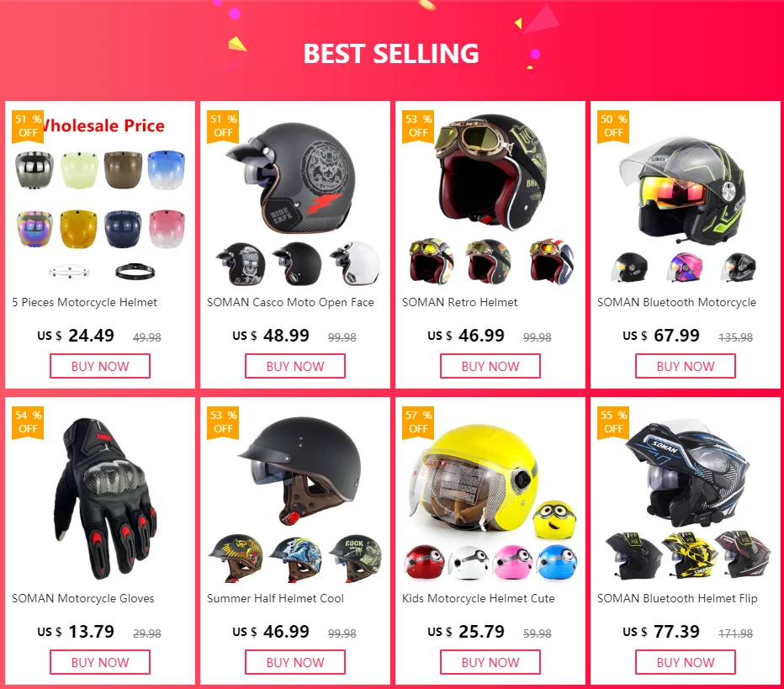Click Buy Now for Summer Half Helmet

click(295, 662)
